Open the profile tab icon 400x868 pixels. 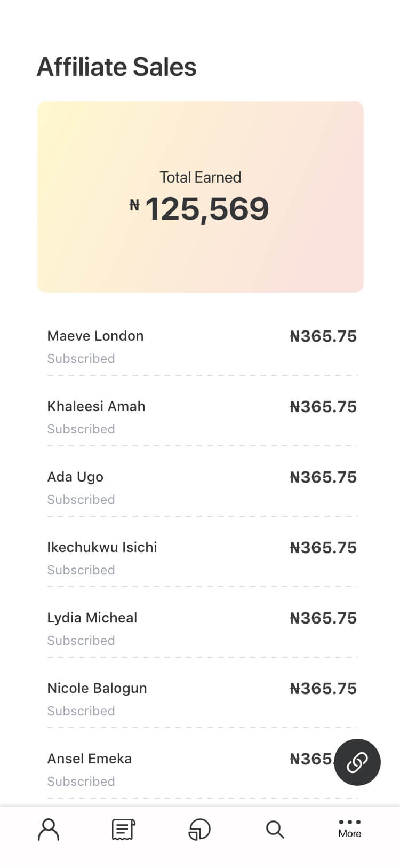(49, 829)
